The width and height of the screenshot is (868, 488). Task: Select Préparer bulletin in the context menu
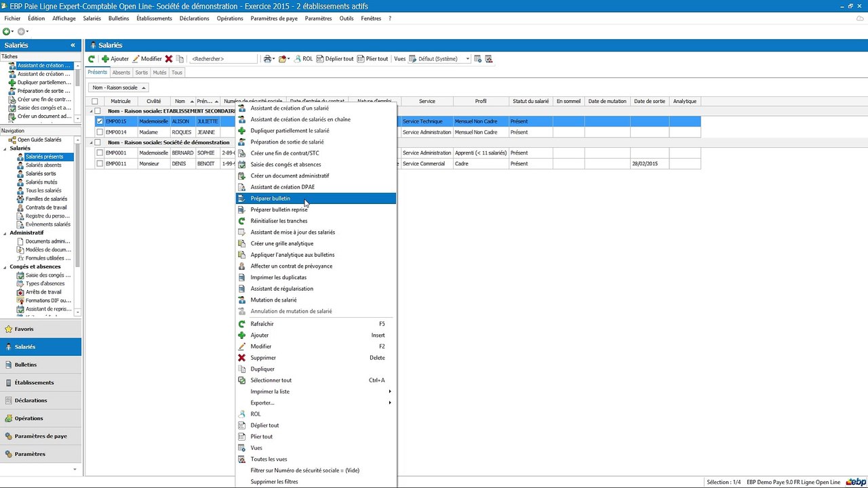pyautogui.click(x=315, y=199)
